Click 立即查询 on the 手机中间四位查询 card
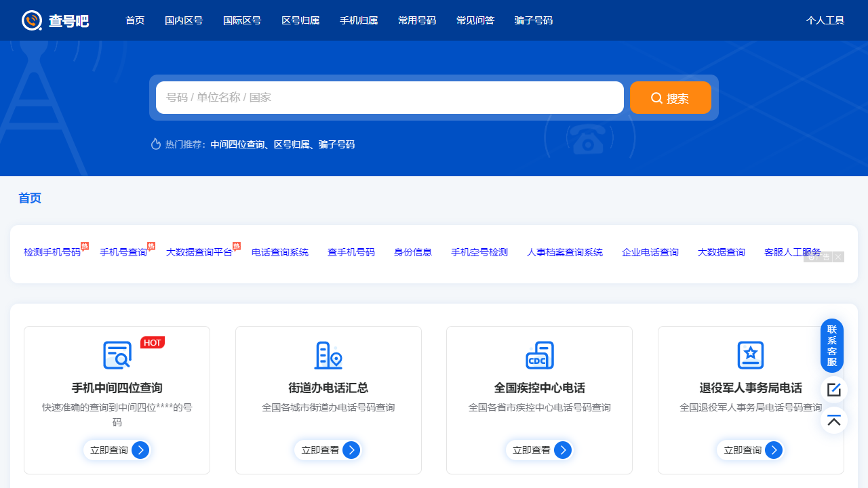Viewport: 868px width, 488px height. tap(117, 449)
